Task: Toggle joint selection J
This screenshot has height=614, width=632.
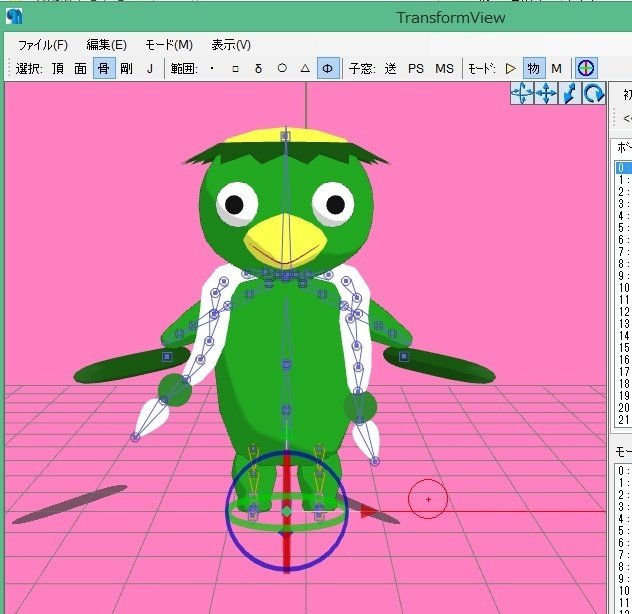Action: [x=150, y=69]
